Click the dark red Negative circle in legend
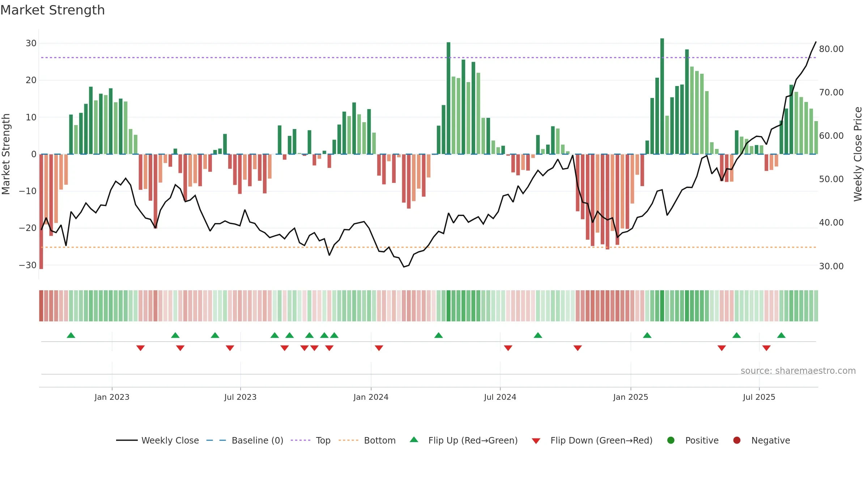The image size is (868, 488). (x=737, y=440)
